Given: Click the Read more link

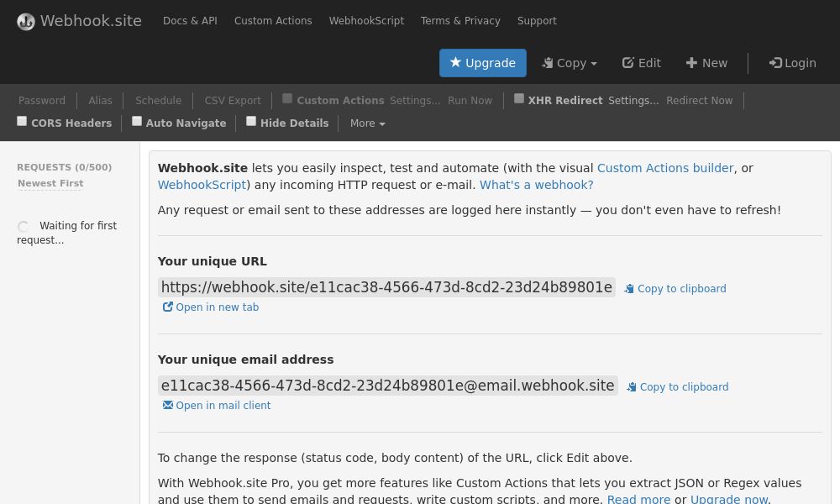Looking at the screenshot, I should click(638, 499).
